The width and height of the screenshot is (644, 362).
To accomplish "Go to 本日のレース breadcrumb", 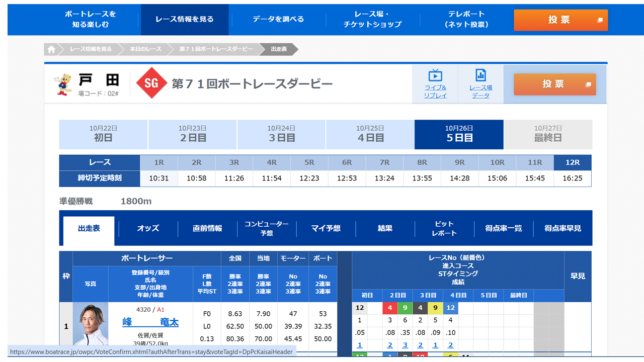I will coord(145,49).
